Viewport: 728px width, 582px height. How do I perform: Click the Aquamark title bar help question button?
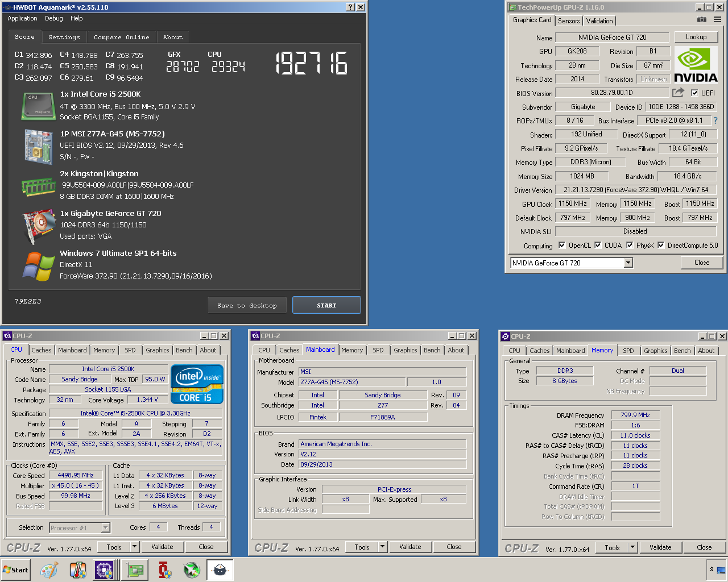pos(351,7)
